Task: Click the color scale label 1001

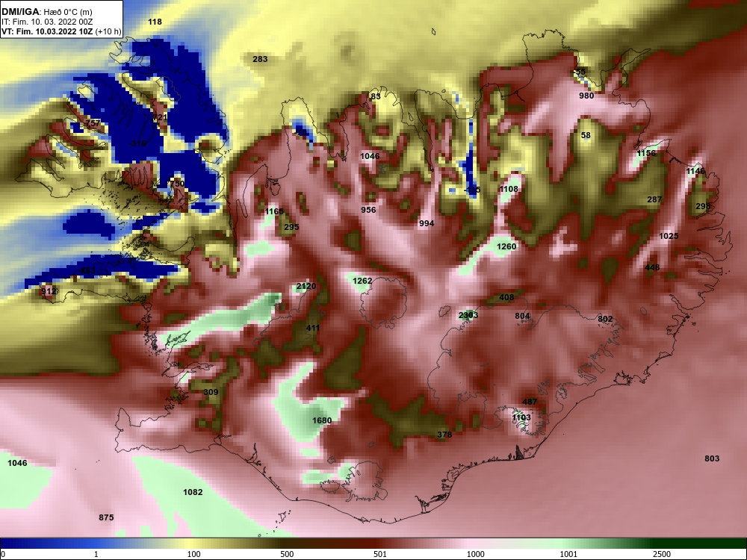Action: (568, 554)
